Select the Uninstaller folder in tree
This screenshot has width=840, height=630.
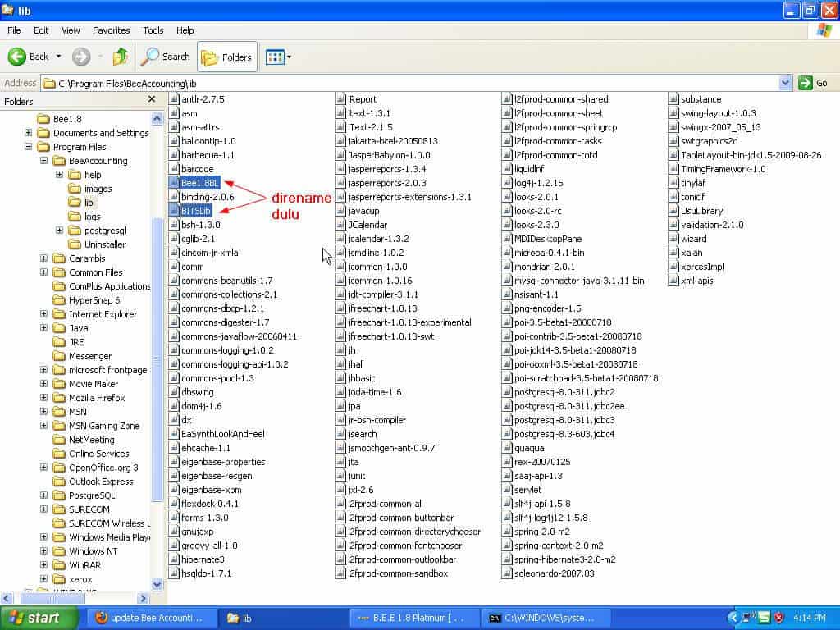[x=97, y=244]
